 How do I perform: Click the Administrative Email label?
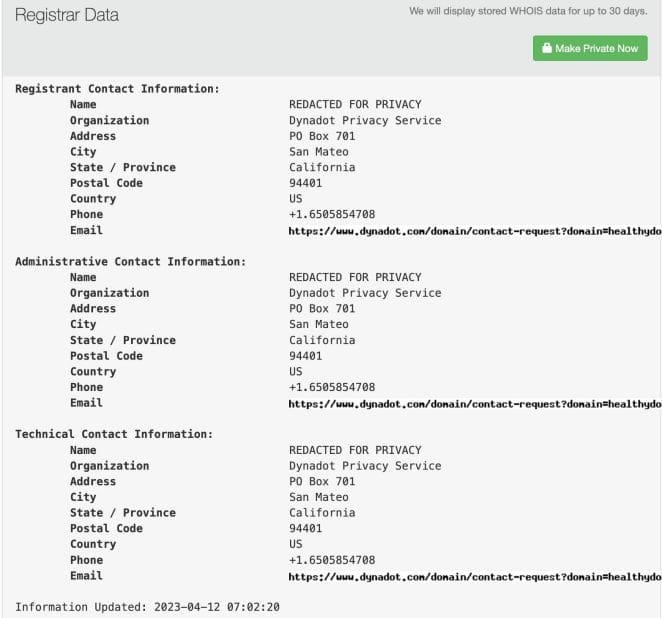(86, 403)
